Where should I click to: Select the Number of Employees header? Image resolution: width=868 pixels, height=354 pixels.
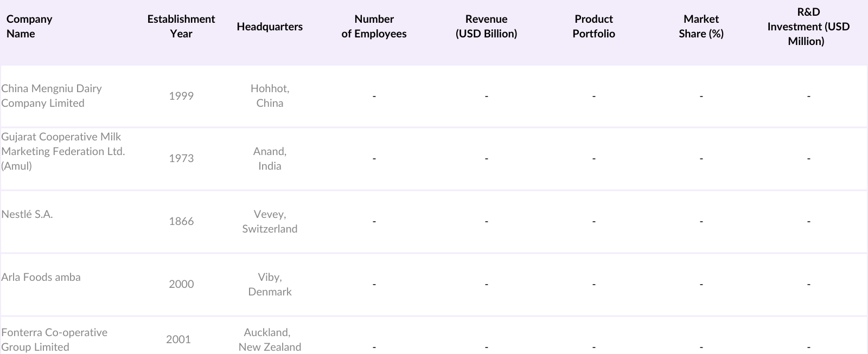click(x=374, y=27)
